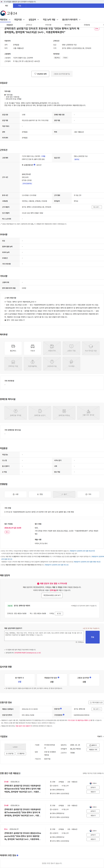Switch to the 개인 user tab

(6, 6)
